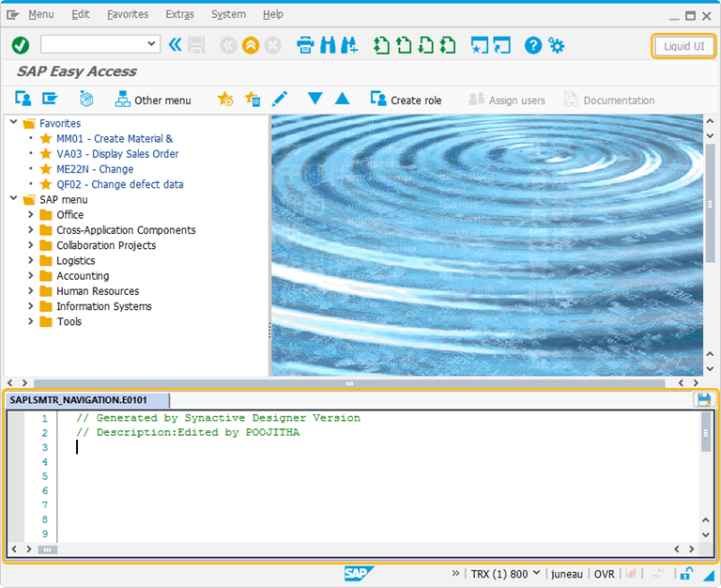Open the Extras menu
This screenshot has height=588, width=721.
tap(180, 14)
